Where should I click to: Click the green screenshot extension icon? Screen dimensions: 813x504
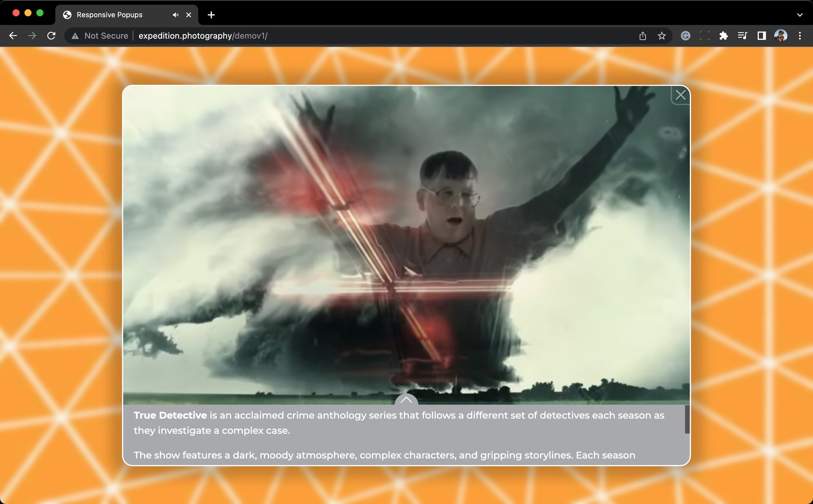coord(704,36)
